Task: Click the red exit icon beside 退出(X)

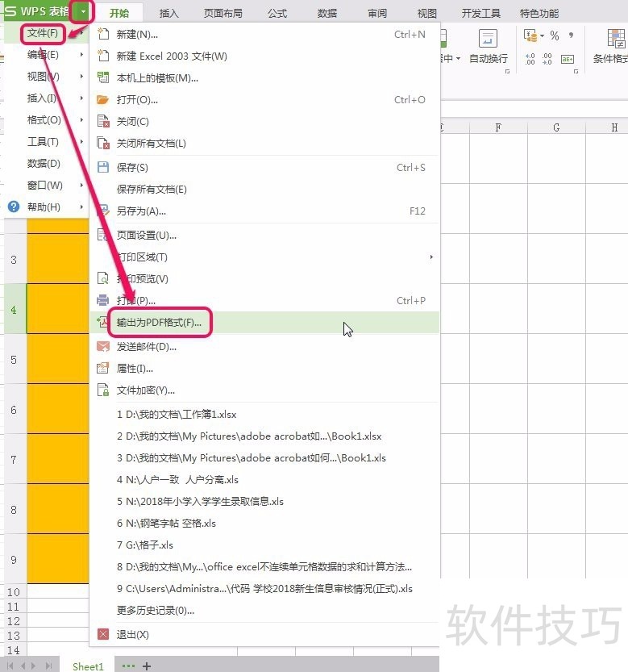Action: (x=103, y=634)
